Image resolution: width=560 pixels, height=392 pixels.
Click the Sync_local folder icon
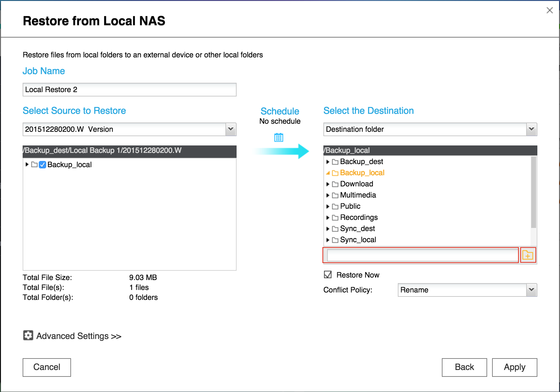[335, 240]
